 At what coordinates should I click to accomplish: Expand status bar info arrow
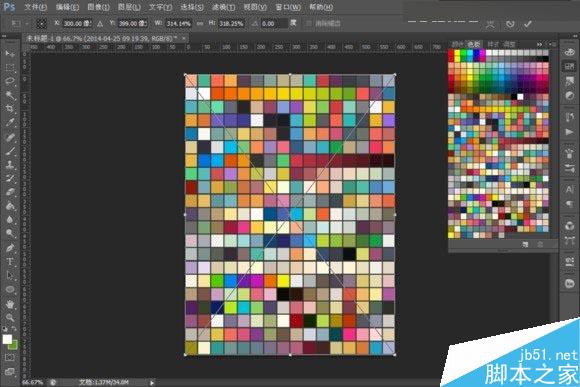[x=152, y=383]
